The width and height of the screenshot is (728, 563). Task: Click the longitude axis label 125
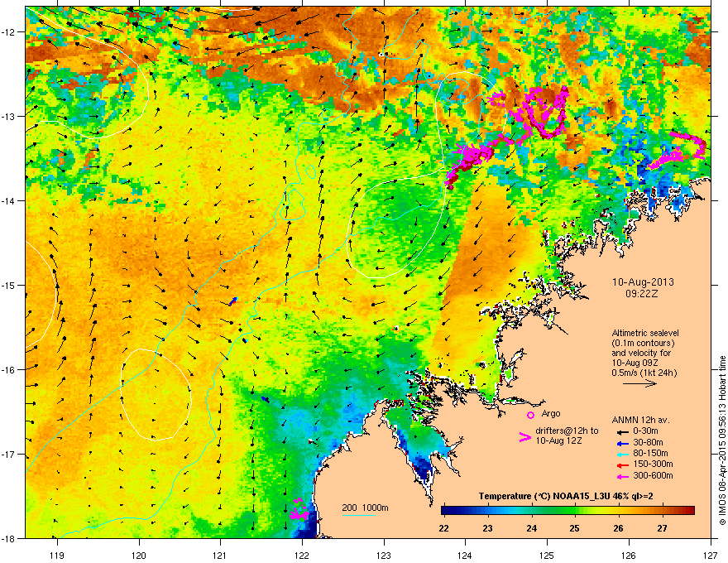[x=548, y=555]
